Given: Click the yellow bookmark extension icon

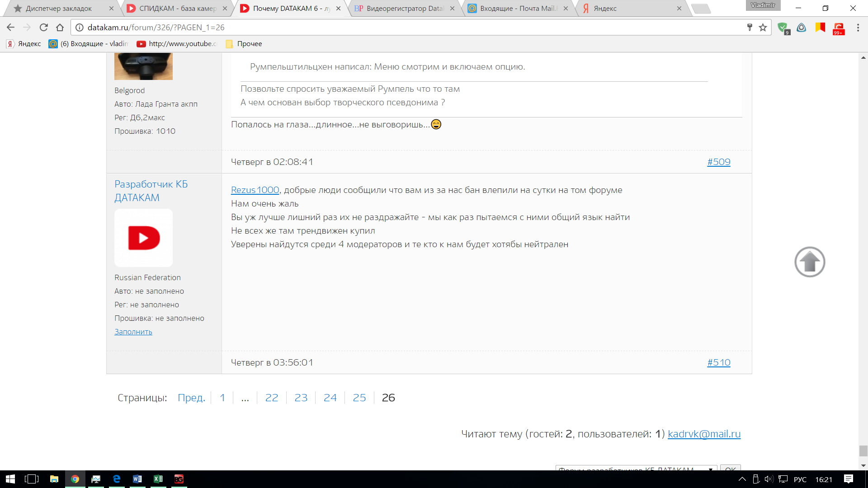Looking at the screenshot, I should pyautogui.click(x=820, y=28).
